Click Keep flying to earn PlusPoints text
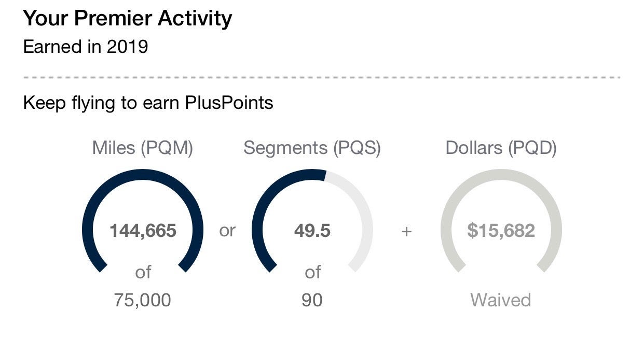Viewport: 644px width, 339px height. [148, 103]
